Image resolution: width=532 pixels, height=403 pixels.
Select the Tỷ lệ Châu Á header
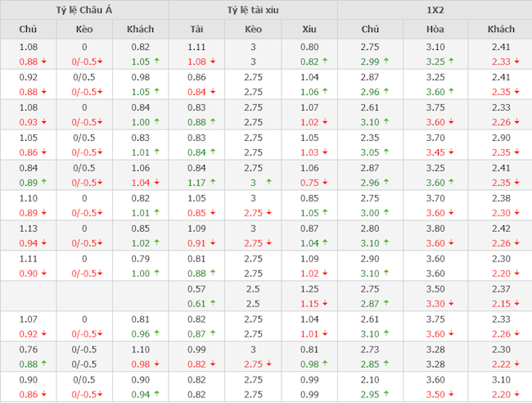pos(84,10)
